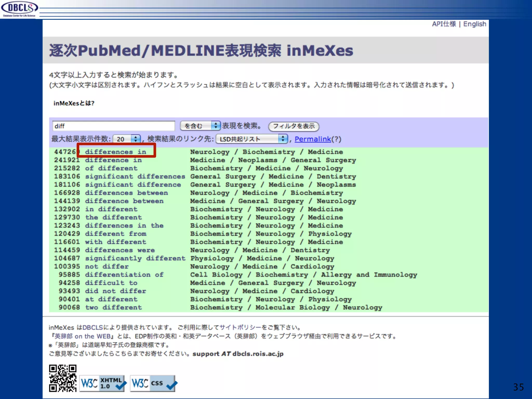Click the 'significantly different' result row
Viewport: 532px width, 399px height.
(135, 258)
